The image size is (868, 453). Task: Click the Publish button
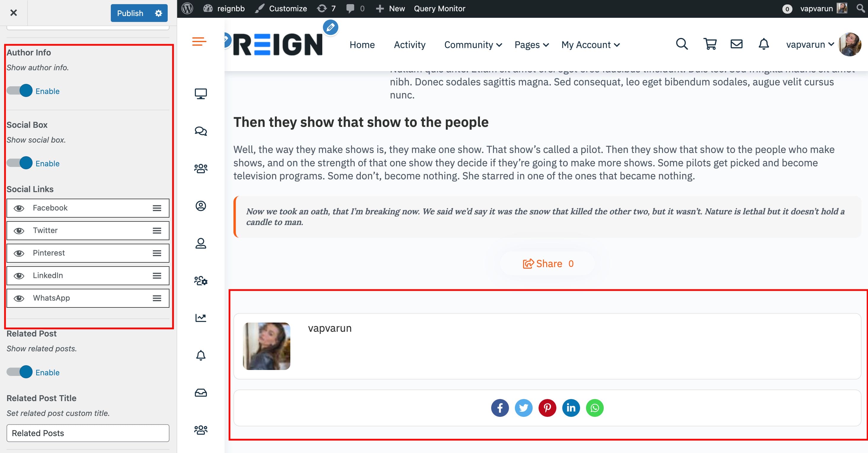(130, 13)
